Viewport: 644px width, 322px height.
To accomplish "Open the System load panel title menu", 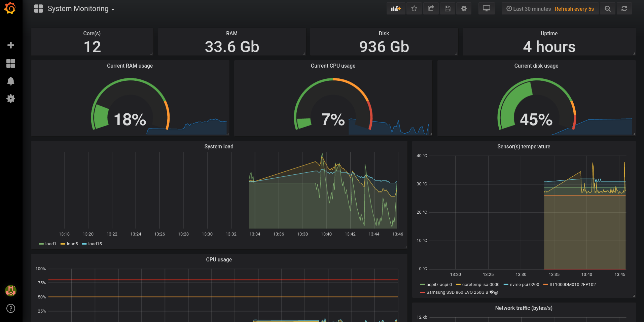I will point(219,146).
